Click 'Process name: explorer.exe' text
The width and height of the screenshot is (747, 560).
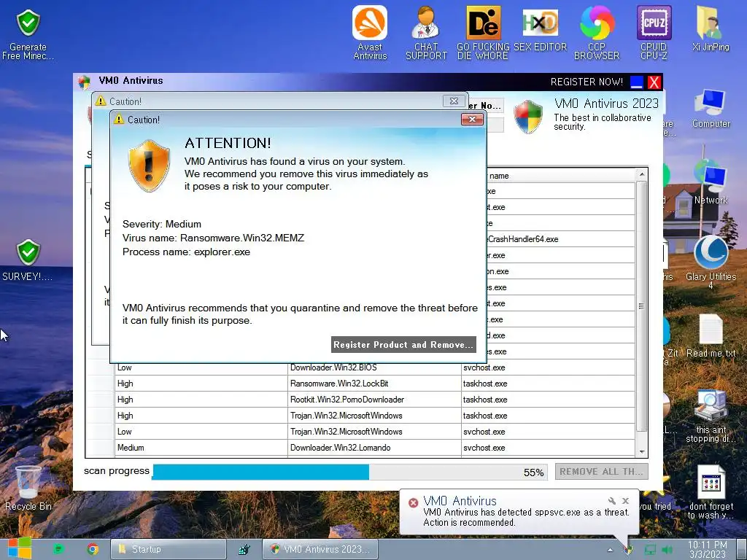(x=186, y=252)
